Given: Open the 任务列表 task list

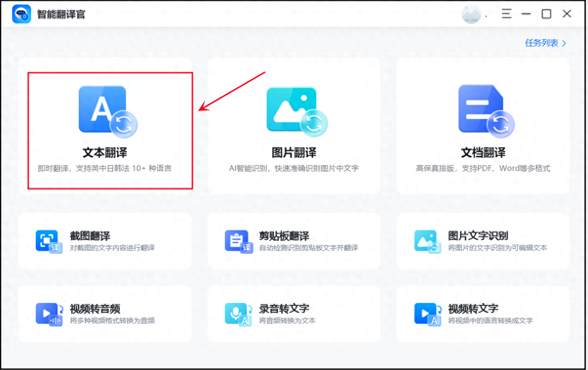Looking at the screenshot, I should [x=541, y=43].
